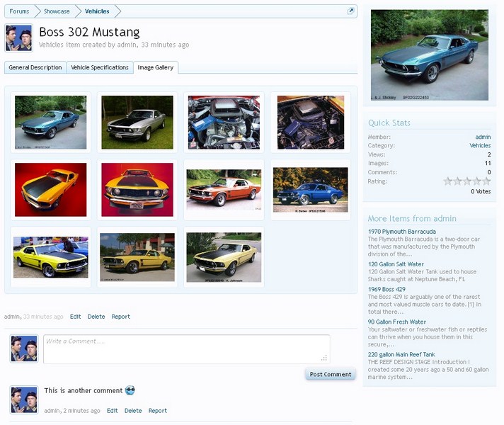Click the '0 Votes' text
504x425 pixels.
(x=481, y=191)
